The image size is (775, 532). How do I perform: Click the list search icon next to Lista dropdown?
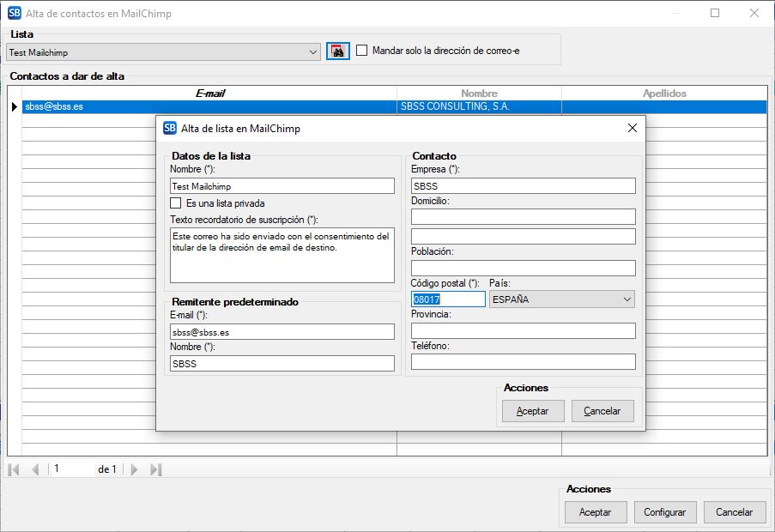338,51
